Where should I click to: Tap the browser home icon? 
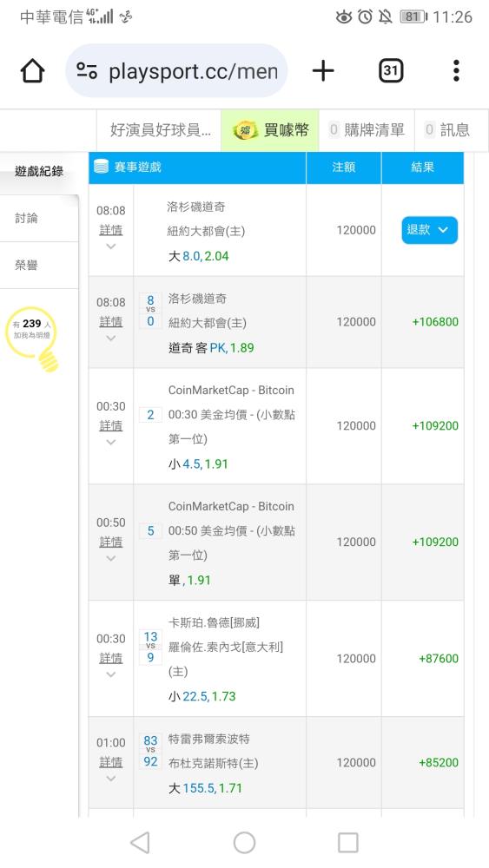(x=32, y=71)
